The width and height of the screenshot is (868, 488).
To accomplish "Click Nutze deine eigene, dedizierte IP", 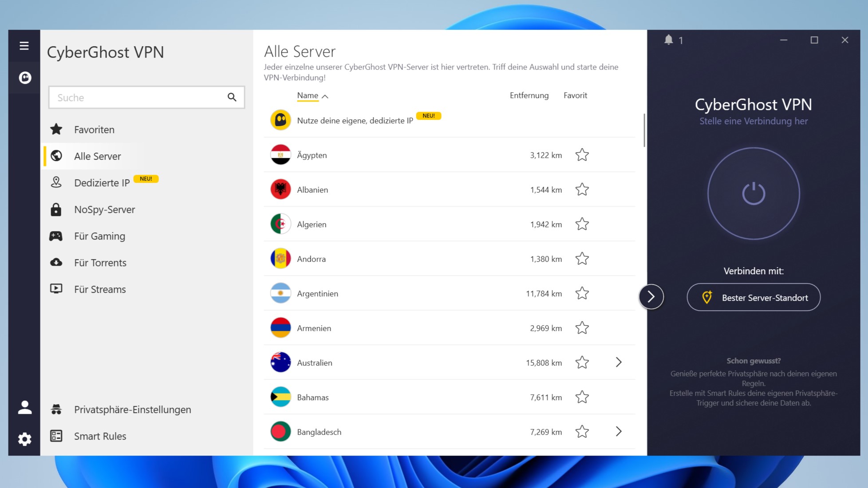I will click(355, 121).
